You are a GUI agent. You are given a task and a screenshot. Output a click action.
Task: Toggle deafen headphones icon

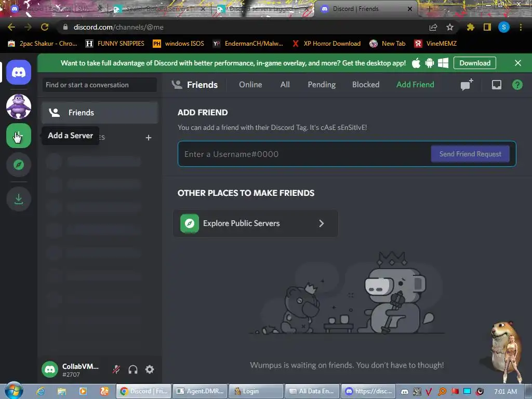[x=133, y=369]
